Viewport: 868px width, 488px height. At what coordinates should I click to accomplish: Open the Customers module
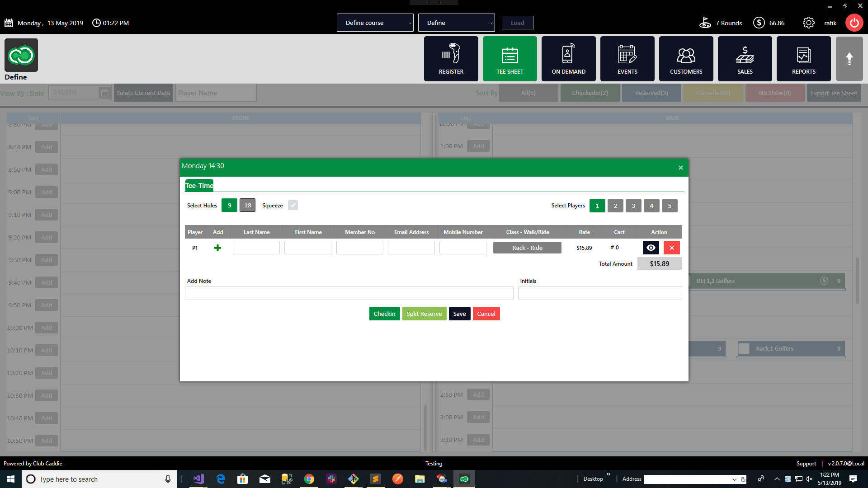tap(686, 59)
